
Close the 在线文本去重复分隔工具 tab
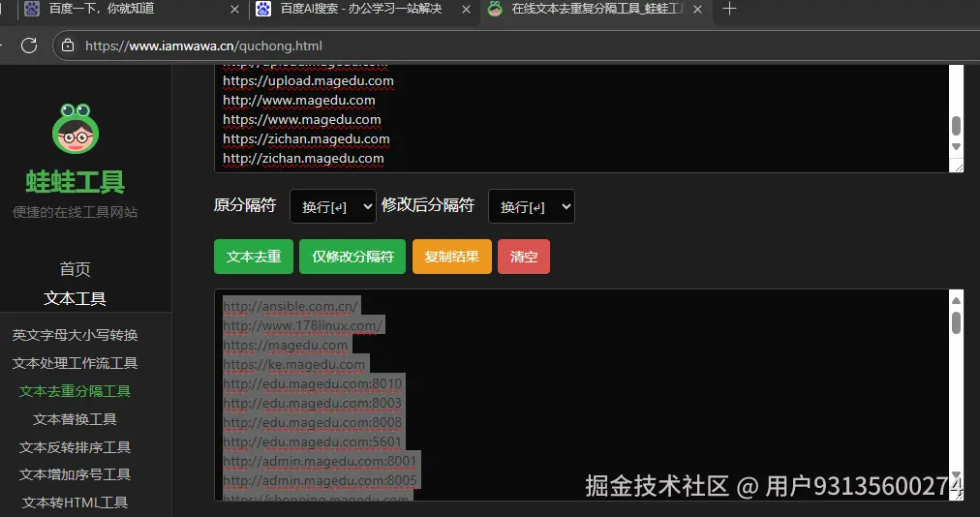(697, 9)
